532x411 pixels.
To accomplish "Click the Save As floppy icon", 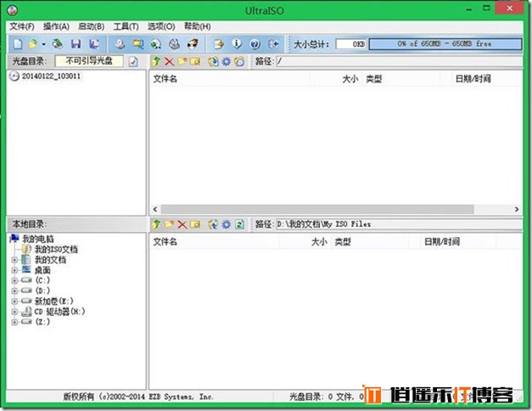I will coord(93,44).
